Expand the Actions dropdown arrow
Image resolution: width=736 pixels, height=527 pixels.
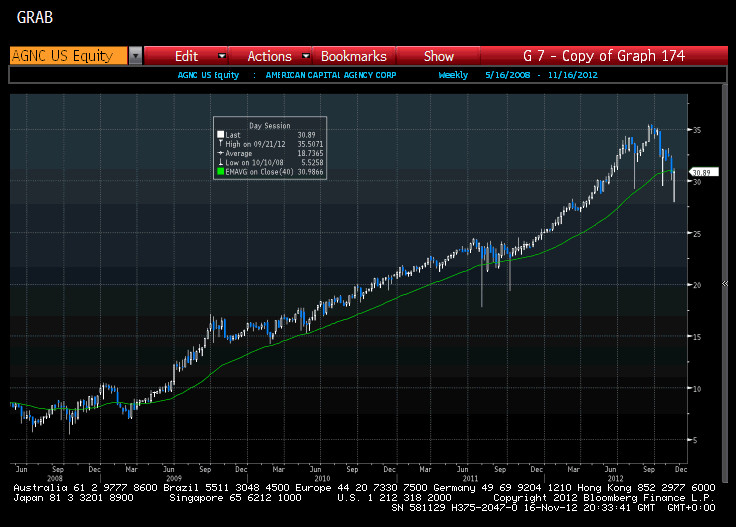tap(306, 56)
